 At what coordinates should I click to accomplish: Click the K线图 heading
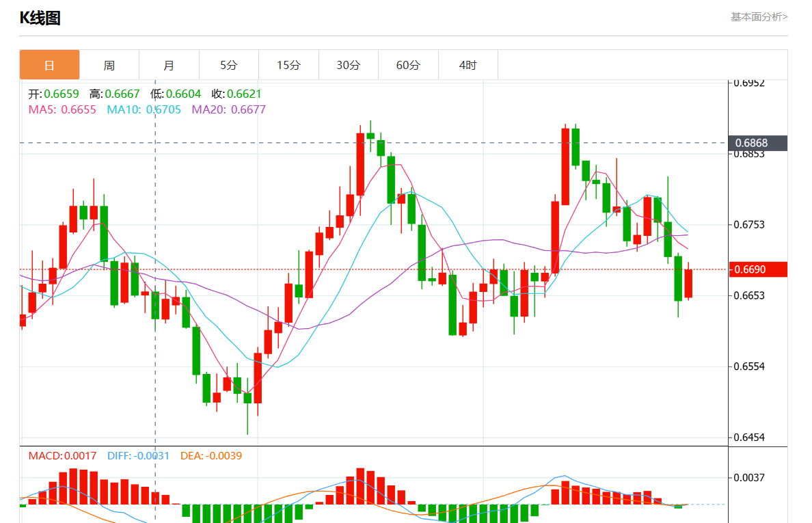click(40, 18)
